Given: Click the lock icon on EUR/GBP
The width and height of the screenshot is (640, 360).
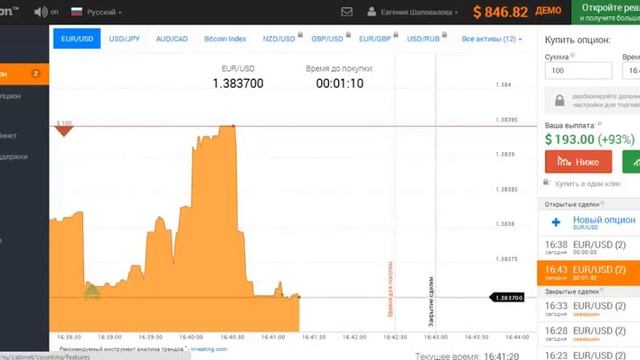Looking at the screenshot, I should [x=396, y=35].
